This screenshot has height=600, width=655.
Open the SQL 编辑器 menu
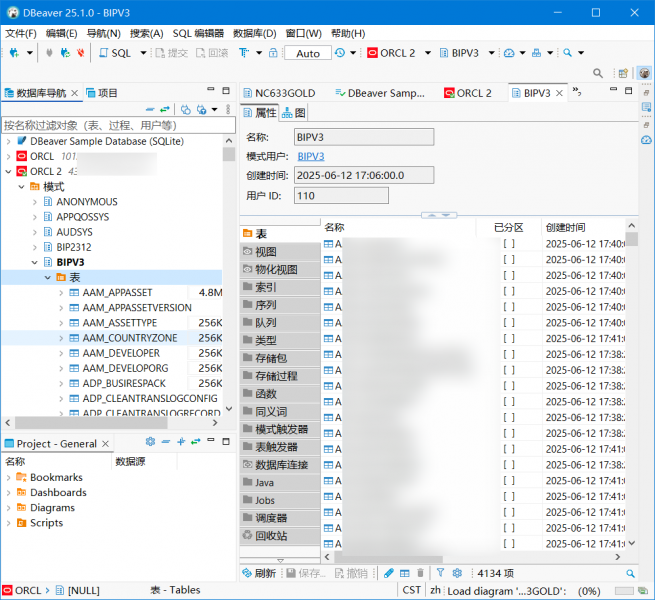coord(198,33)
